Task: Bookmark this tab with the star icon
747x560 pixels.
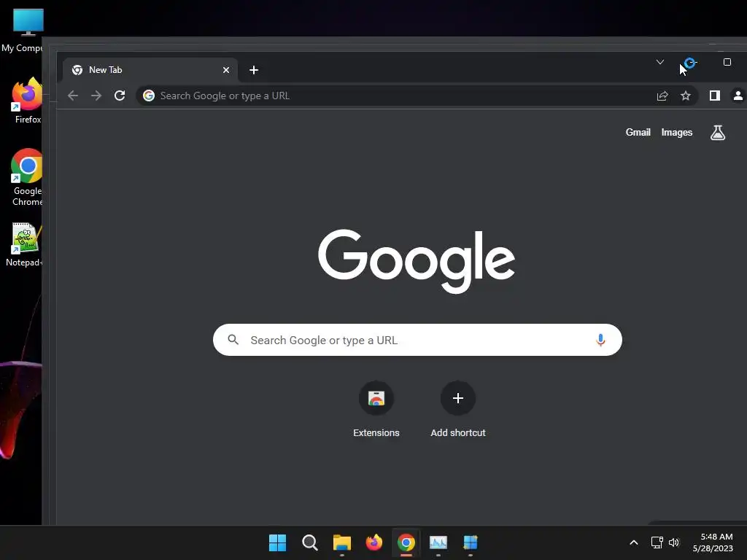Action: pyautogui.click(x=686, y=96)
